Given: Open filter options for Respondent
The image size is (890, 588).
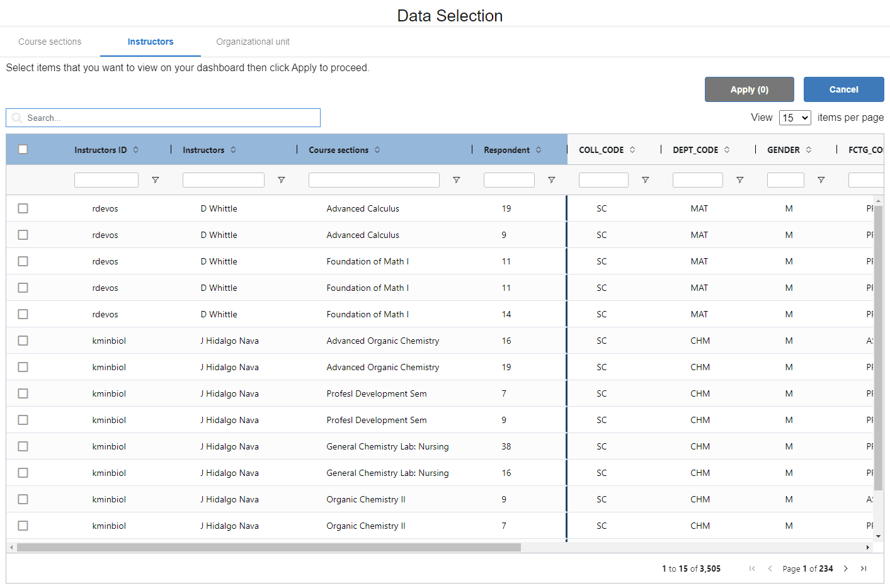Looking at the screenshot, I should pos(552,180).
